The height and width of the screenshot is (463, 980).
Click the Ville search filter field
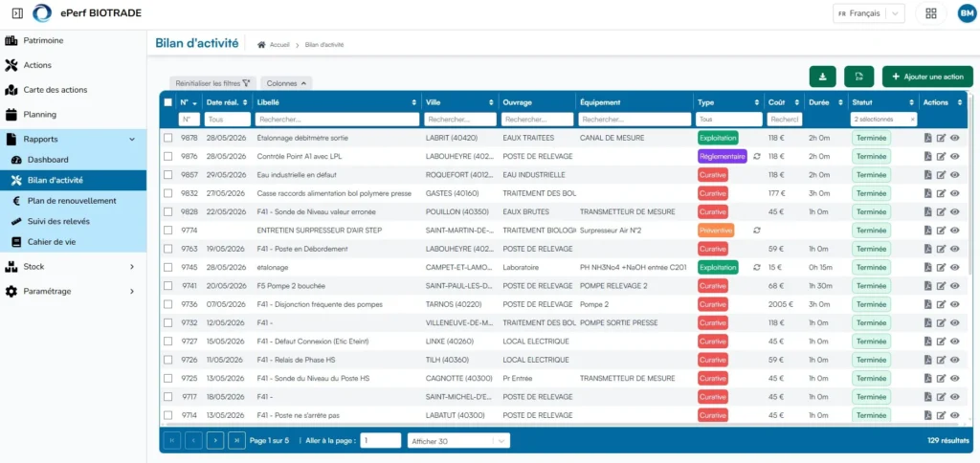460,120
